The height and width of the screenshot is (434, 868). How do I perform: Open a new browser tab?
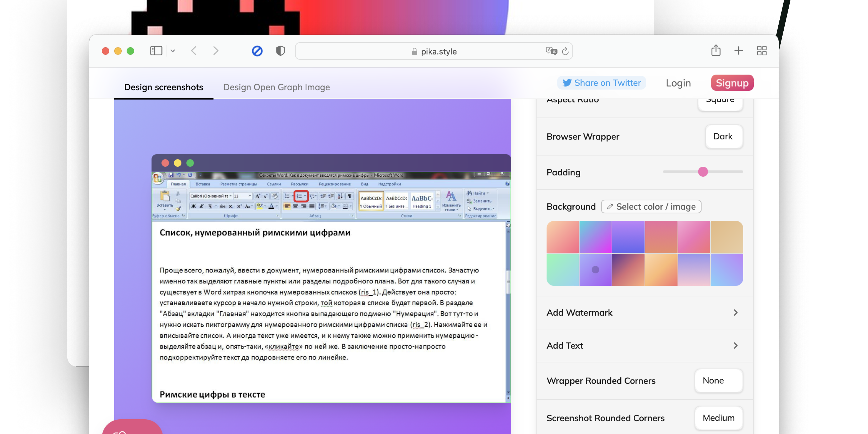738,51
